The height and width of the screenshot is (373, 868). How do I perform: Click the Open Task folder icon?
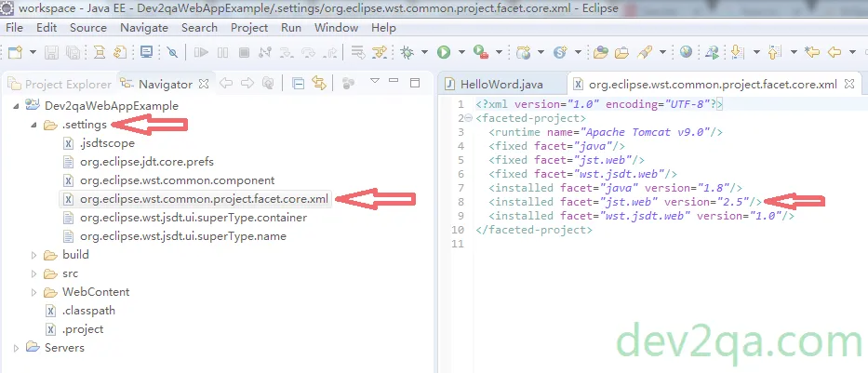[x=622, y=53]
